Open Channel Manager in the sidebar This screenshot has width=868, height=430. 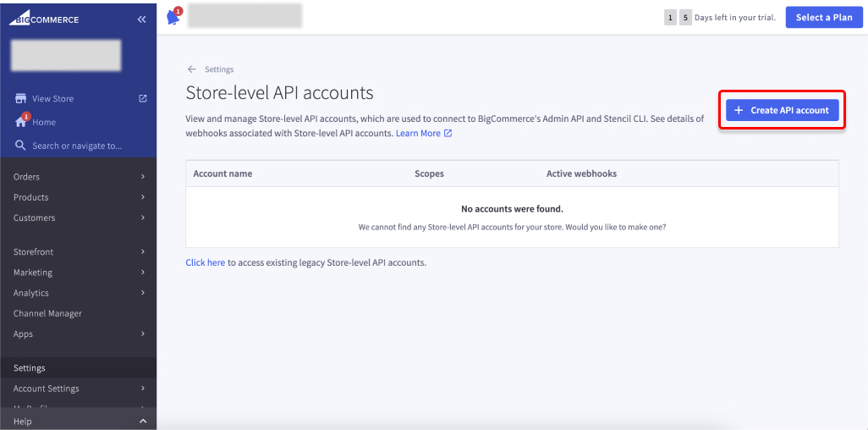pos(47,313)
